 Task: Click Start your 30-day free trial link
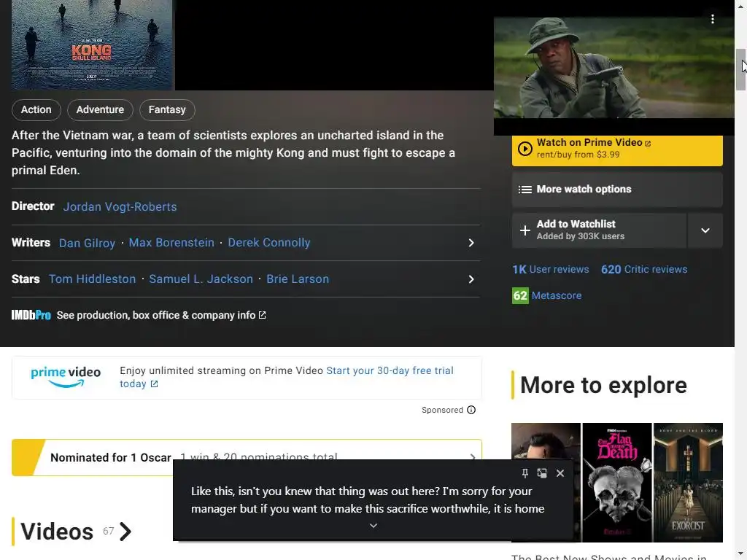point(286,377)
